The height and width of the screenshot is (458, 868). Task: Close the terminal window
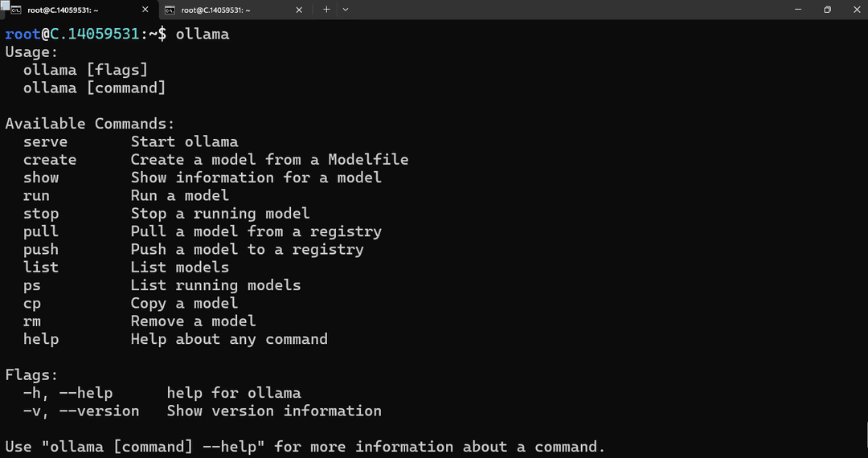[x=855, y=10]
